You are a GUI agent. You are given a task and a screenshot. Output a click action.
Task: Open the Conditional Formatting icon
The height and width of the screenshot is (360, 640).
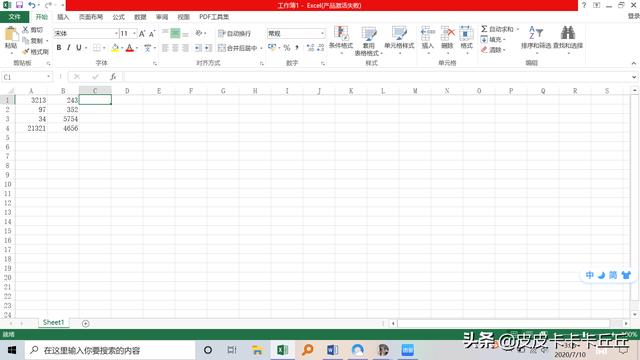coord(341,33)
